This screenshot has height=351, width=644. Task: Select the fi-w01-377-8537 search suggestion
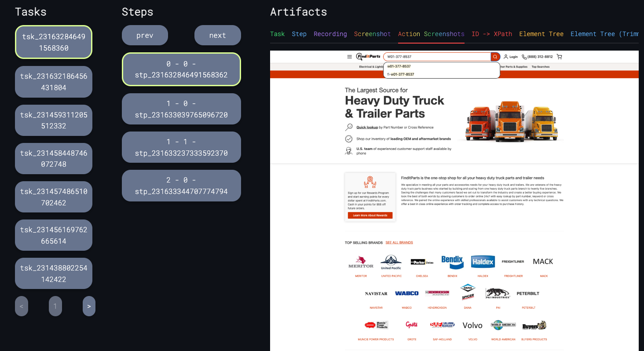pos(401,74)
